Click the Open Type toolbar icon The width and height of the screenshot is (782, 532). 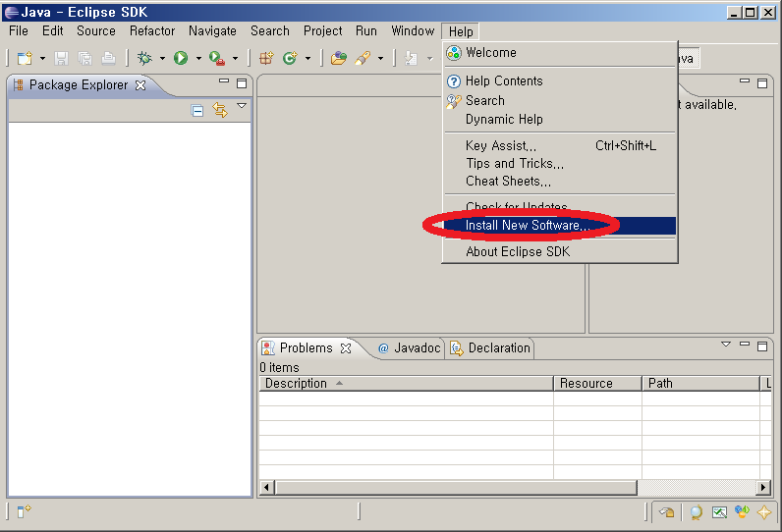click(339, 58)
